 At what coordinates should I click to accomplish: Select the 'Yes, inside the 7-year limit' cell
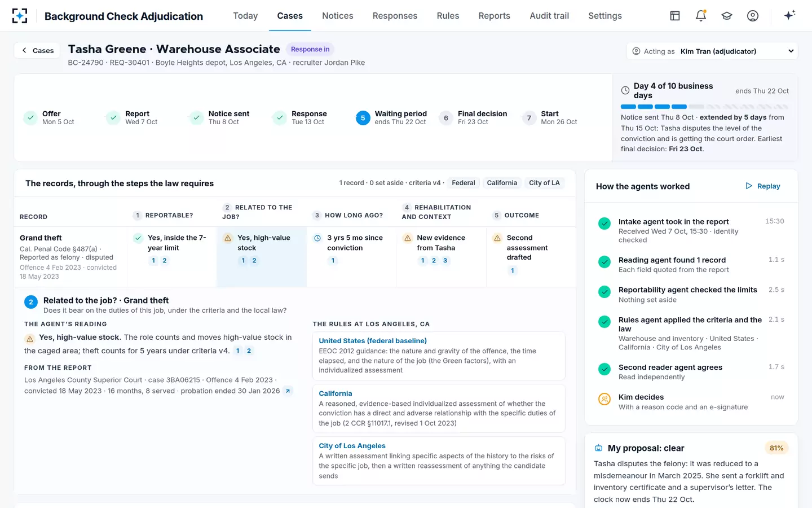point(172,257)
